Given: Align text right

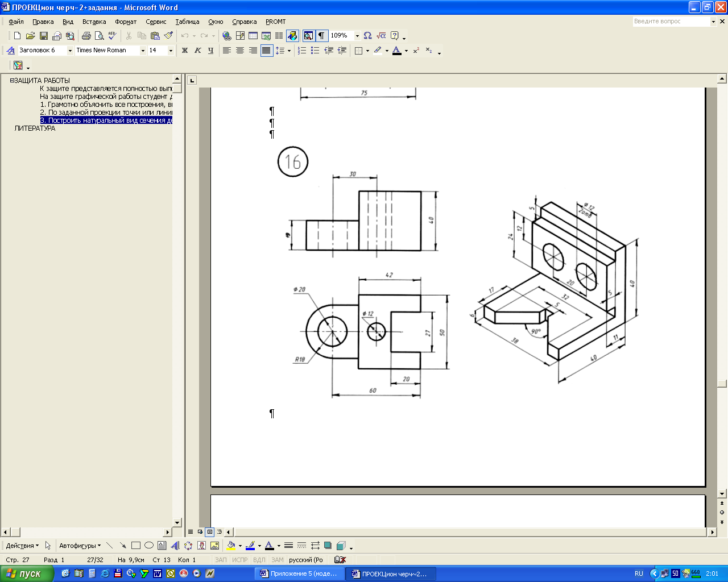Looking at the screenshot, I should pos(253,51).
